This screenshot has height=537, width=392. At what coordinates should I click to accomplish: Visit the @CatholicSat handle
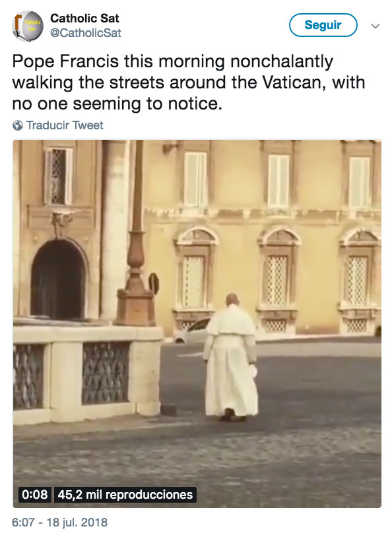pyautogui.click(x=86, y=33)
